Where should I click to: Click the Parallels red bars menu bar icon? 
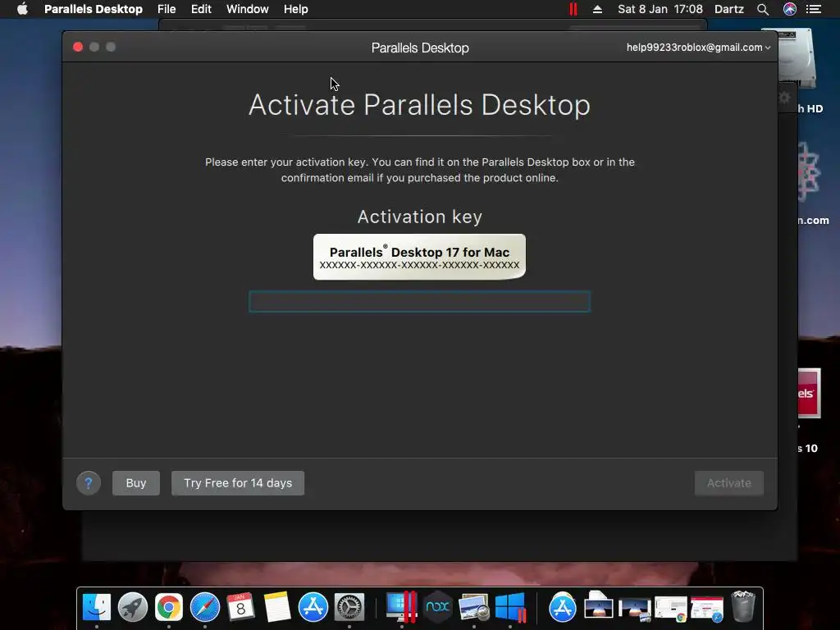[573, 9]
